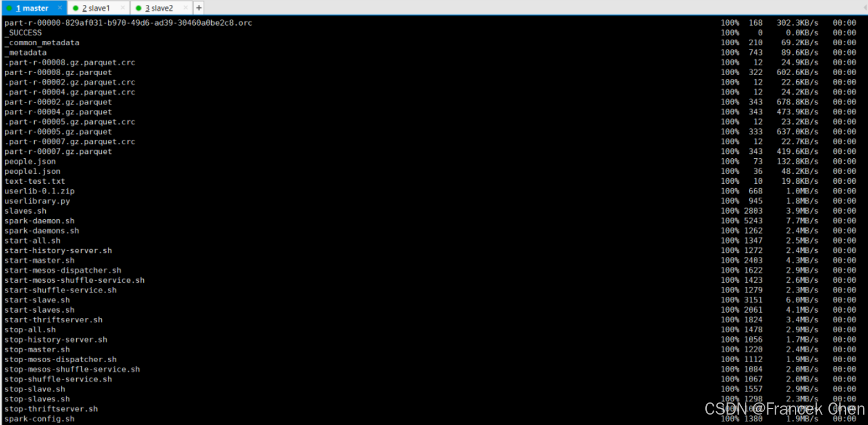This screenshot has width=868, height=425.
Task: Switch to the 2 slave1 tab
Action: pos(96,8)
